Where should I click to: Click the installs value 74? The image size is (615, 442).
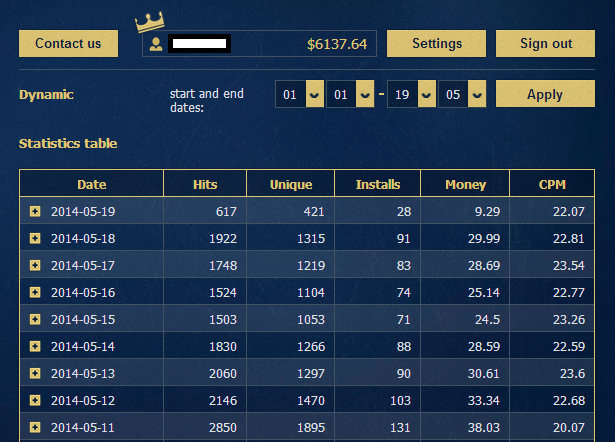[404, 293]
